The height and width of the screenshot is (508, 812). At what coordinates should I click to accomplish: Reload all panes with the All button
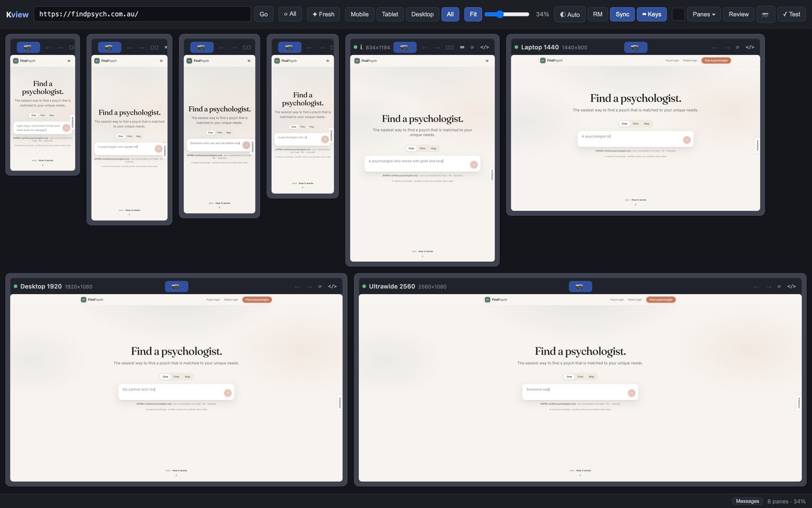coord(290,14)
